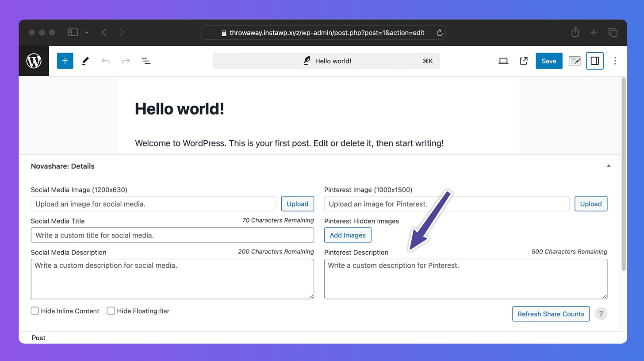Go back with browser back arrow
Viewport: 644px width, 361px height.
[104, 32]
